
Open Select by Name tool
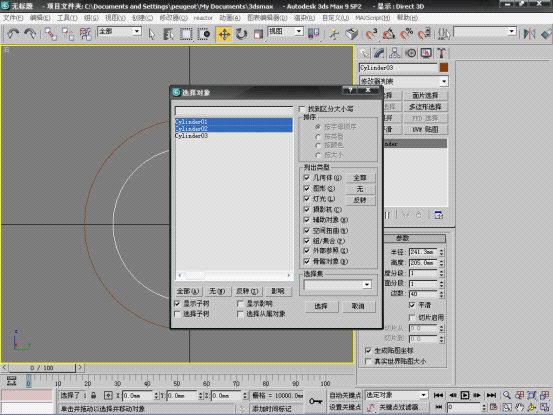click(169, 34)
